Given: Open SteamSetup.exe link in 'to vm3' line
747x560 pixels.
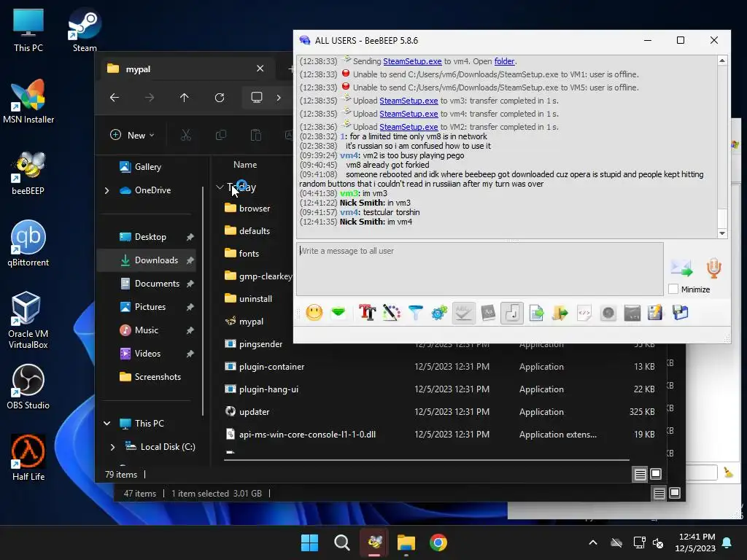Looking at the screenshot, I should point(409,101).
